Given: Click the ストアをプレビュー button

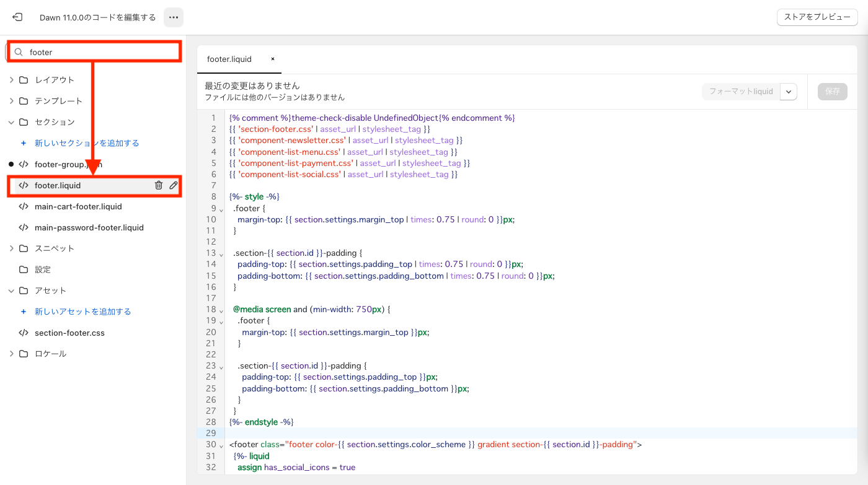Looking at the screenshot, I should tap(817, 17).
